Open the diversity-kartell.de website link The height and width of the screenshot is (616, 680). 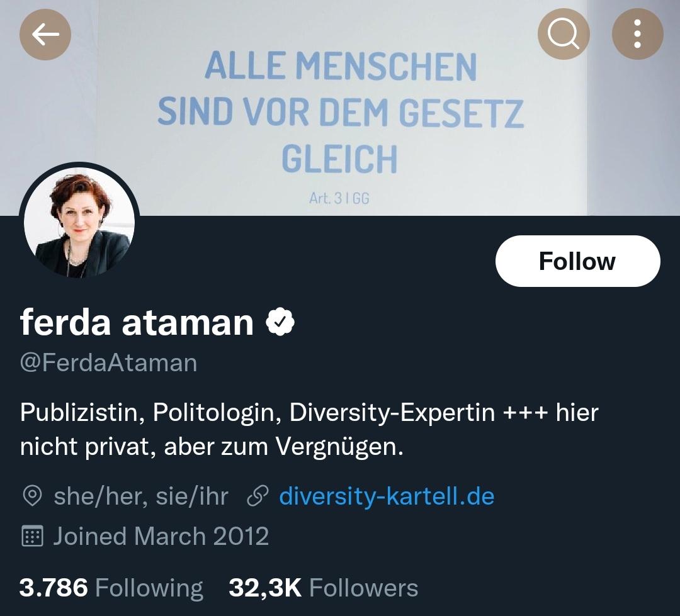[387, 496]
